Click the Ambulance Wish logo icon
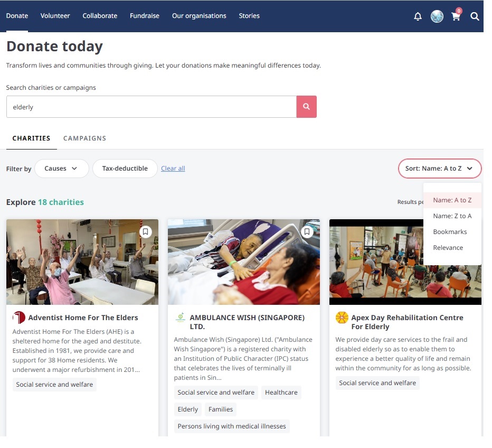The width and height of the screenshot is (492, 448). (181, 318)
